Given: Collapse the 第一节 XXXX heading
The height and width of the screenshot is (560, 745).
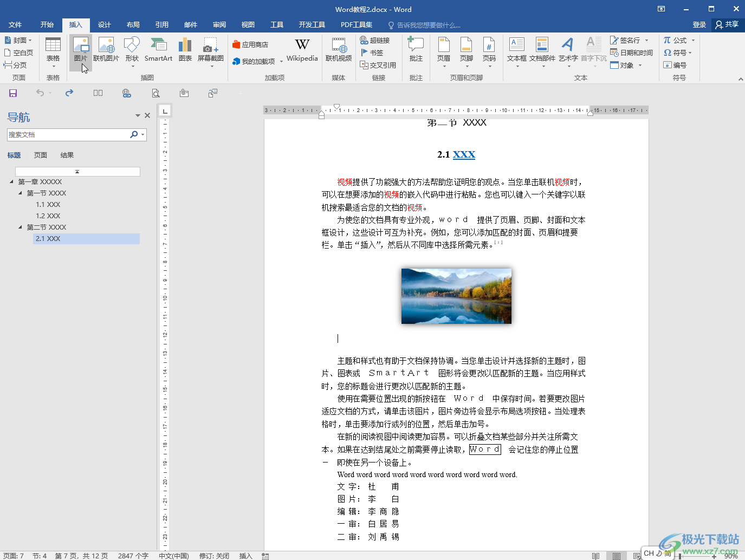Looking at the screenshot, I should 20,193.
